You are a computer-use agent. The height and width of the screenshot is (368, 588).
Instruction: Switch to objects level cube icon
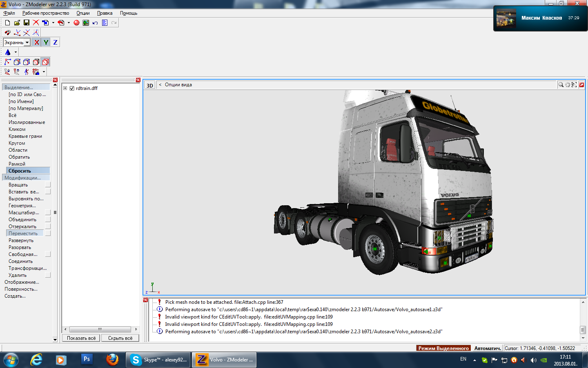coord(36,62)
